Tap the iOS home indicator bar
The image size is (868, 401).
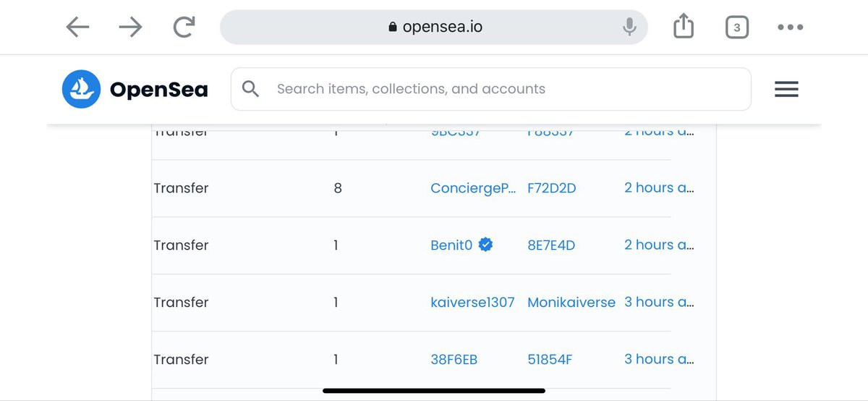pyautogui.click(x=434, y=391)
